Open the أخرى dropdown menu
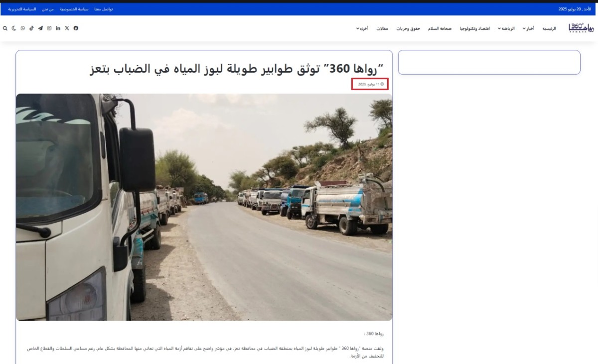This screenshot has width=598, height=364. (x=363, y=28)
